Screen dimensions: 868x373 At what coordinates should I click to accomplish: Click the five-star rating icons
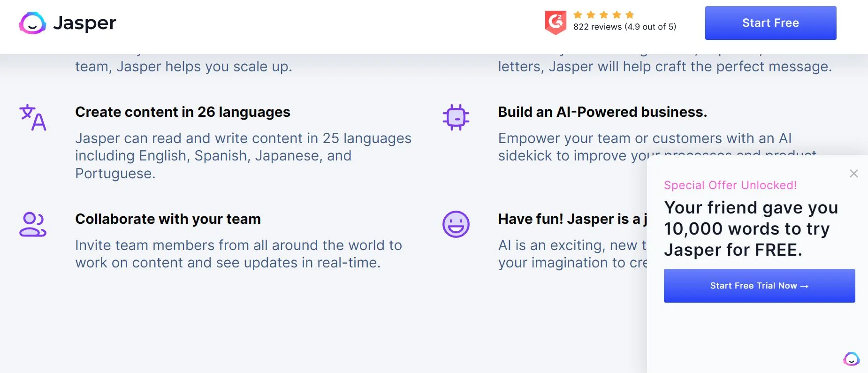(x=604, y=15)
